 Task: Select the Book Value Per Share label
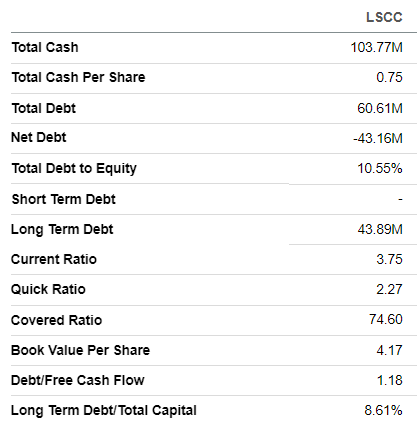(x=80, y=350)
